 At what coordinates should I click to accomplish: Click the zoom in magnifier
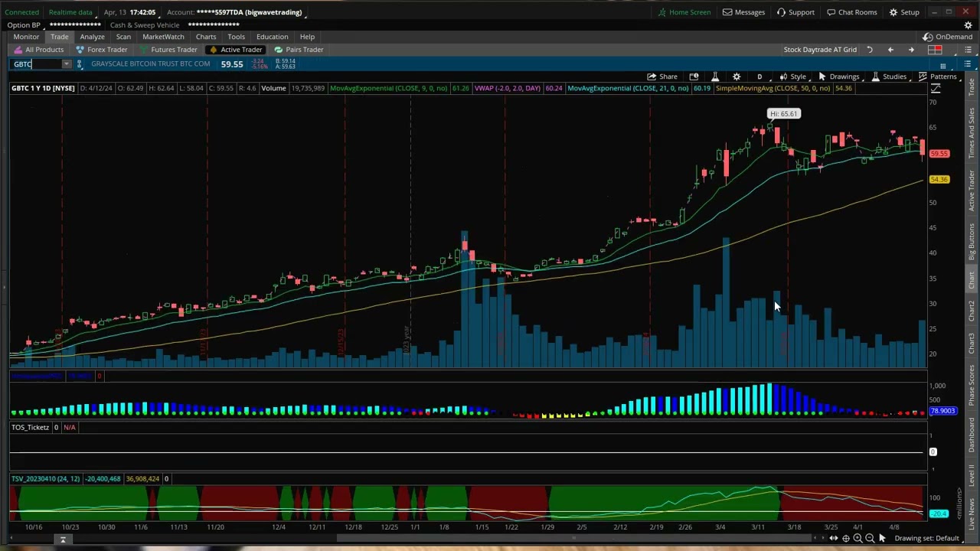click(x=857, y=538)
